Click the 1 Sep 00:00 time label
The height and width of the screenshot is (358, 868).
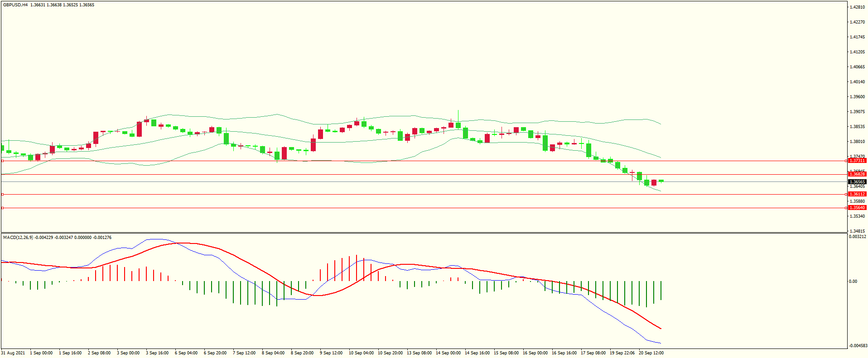click(x=41, y=353)
